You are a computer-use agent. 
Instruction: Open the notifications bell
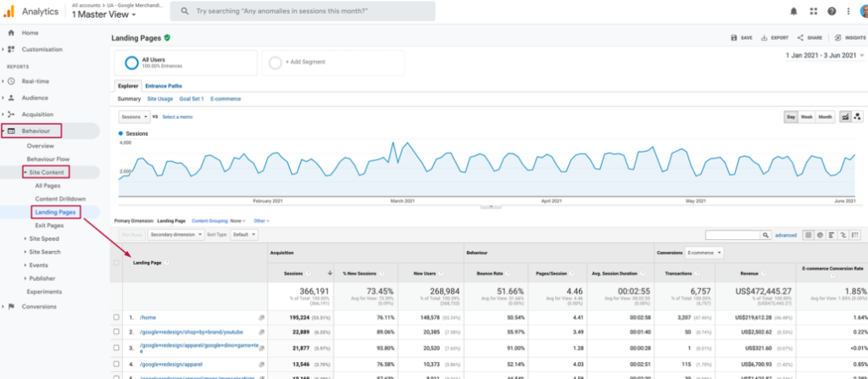pyautogui.click(x=793, y=11)
